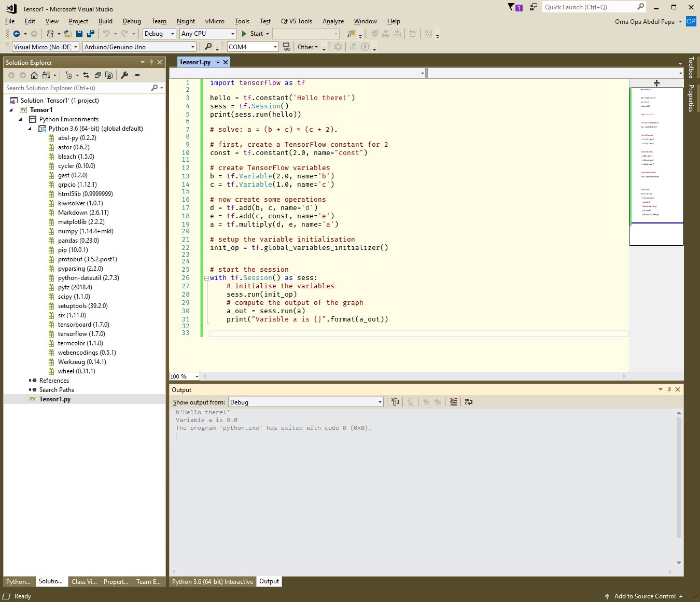
Task: Open the Qt VS Tools menu
Action: [297, 21]
